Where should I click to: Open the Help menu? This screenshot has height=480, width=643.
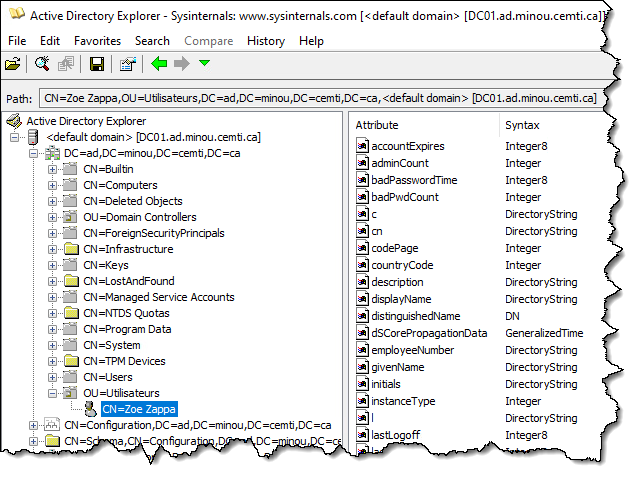click(x=311, y=41)
